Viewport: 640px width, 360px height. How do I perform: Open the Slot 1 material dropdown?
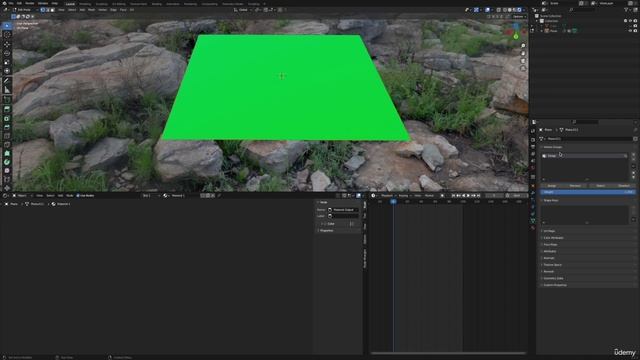(150, 196)
